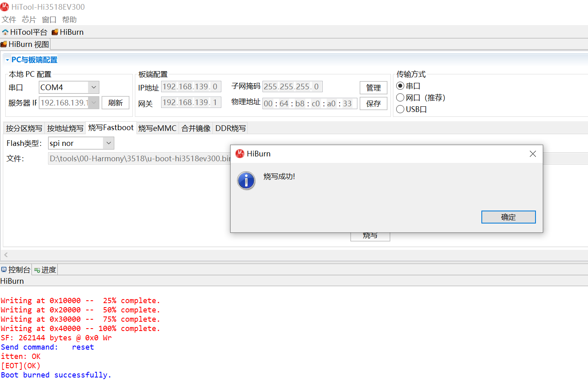Click the 控制台 console icon

(x=4, y=270)
